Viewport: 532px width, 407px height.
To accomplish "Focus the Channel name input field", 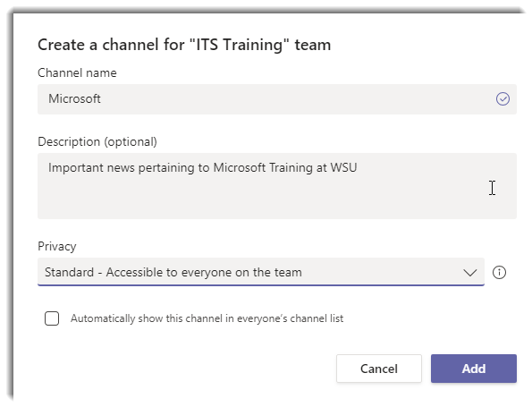I will 277,99.
